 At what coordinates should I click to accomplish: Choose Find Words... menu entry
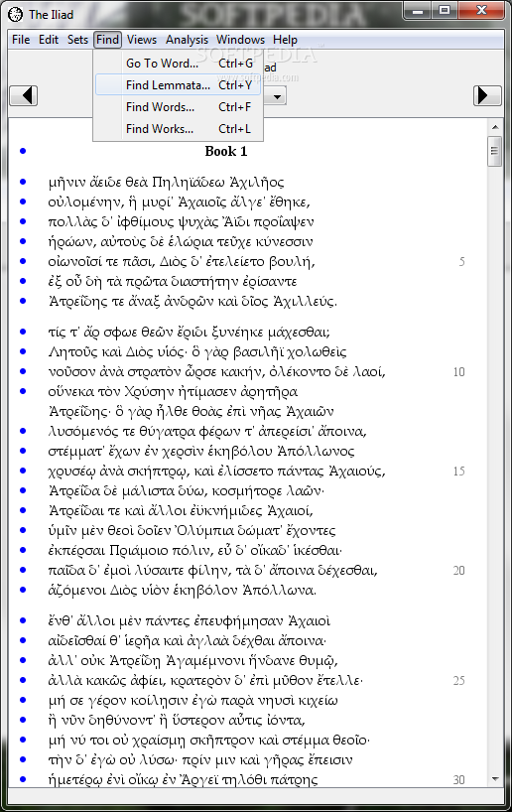click(x=178, y=107)
